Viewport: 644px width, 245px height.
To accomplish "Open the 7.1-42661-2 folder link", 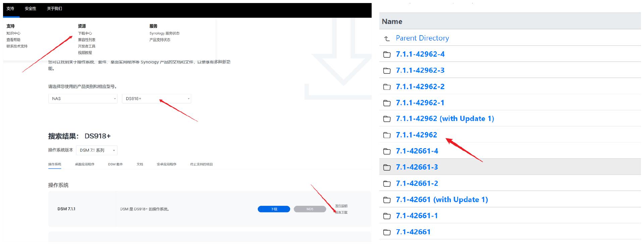I will 417,183.
